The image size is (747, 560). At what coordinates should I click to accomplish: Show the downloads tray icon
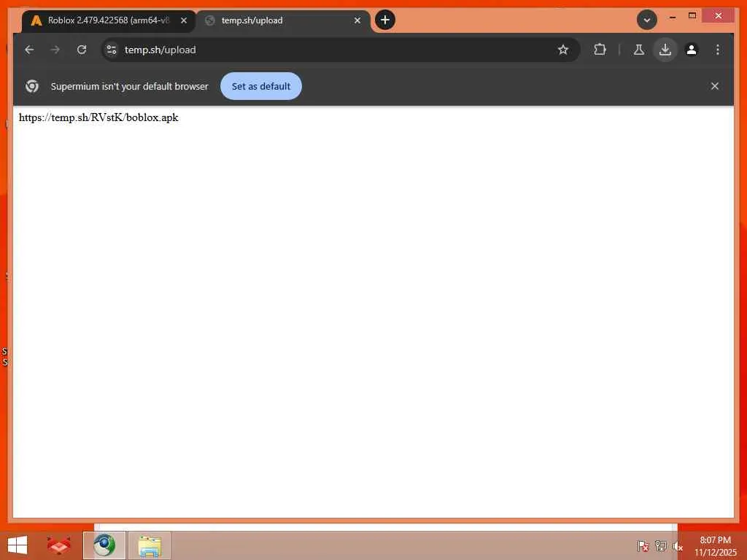[665, 50]
